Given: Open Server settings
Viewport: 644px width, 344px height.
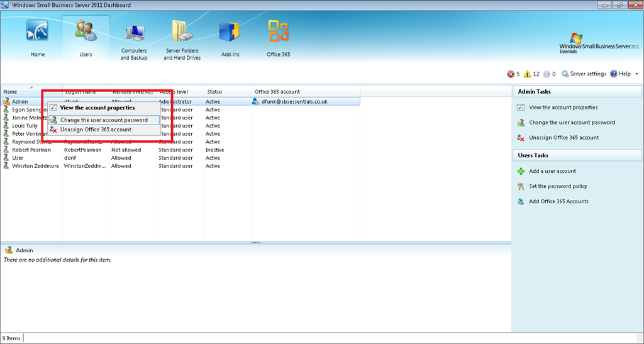Looking at the screenshot, I should 584,74.
